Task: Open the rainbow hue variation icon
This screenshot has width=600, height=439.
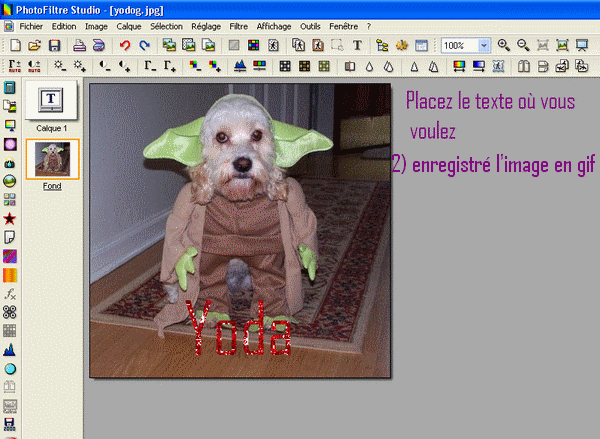Action: (459, 66)
